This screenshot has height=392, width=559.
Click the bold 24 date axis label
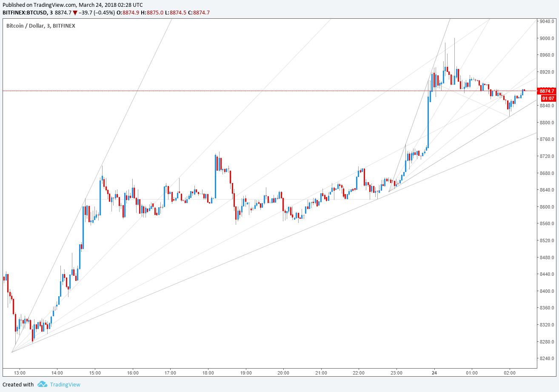434,373
